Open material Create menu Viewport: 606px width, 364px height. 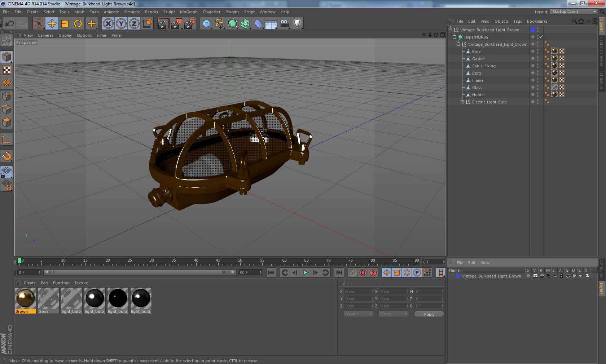click(30, 283)
